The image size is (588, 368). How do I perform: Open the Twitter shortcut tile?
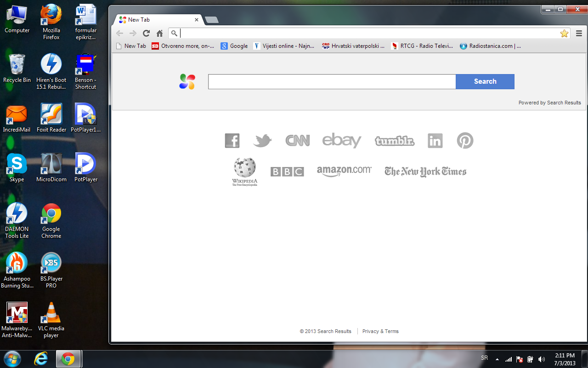coord(262,140)
